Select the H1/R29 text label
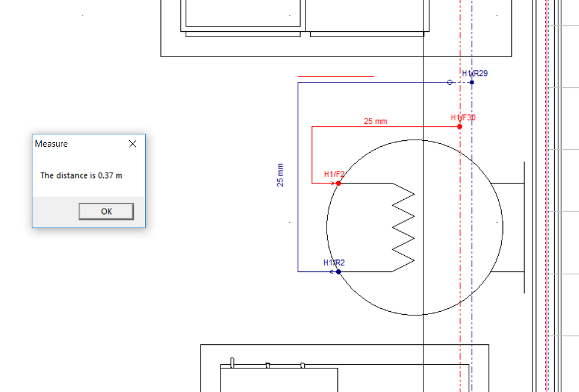 pos(475,74)
